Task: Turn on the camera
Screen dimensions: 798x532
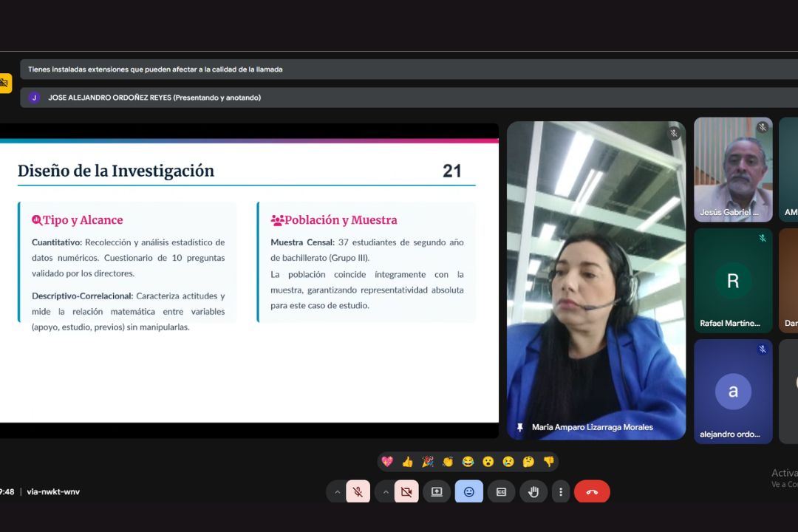Action: point(406,492)
